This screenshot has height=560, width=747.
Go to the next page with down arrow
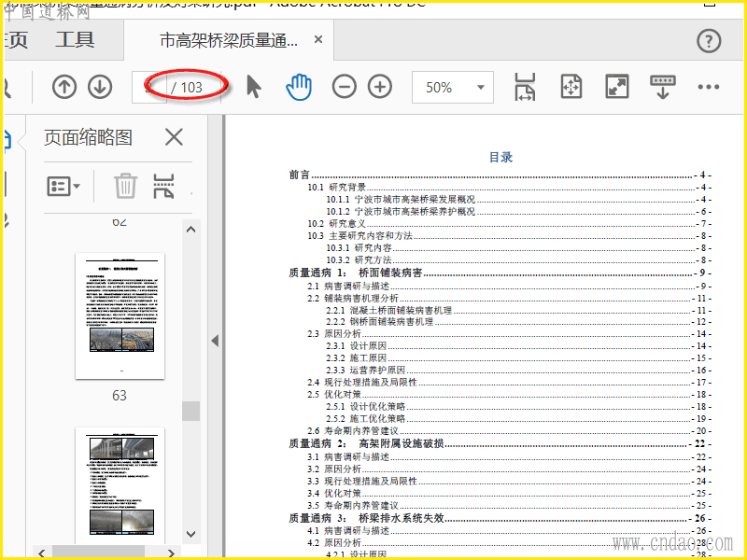[x=100, y=87]
